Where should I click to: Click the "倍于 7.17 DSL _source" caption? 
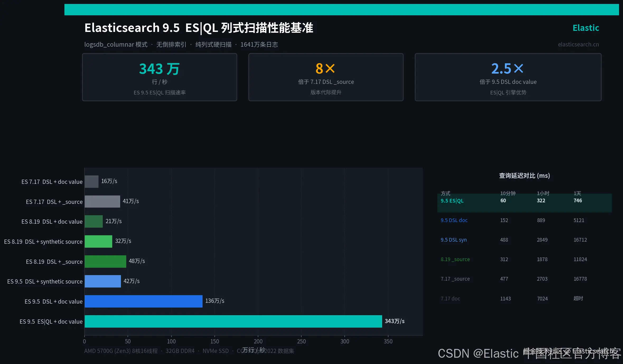(x=326, y=82)
